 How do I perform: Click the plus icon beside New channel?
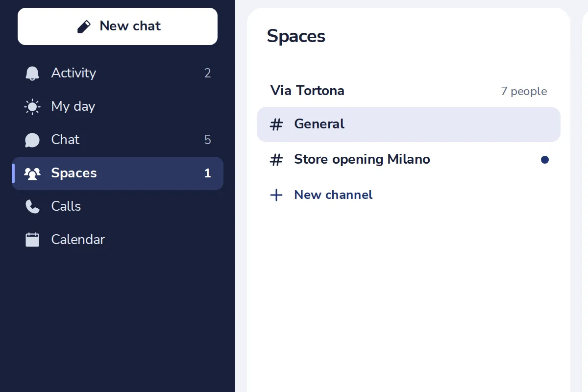point(276,195)
